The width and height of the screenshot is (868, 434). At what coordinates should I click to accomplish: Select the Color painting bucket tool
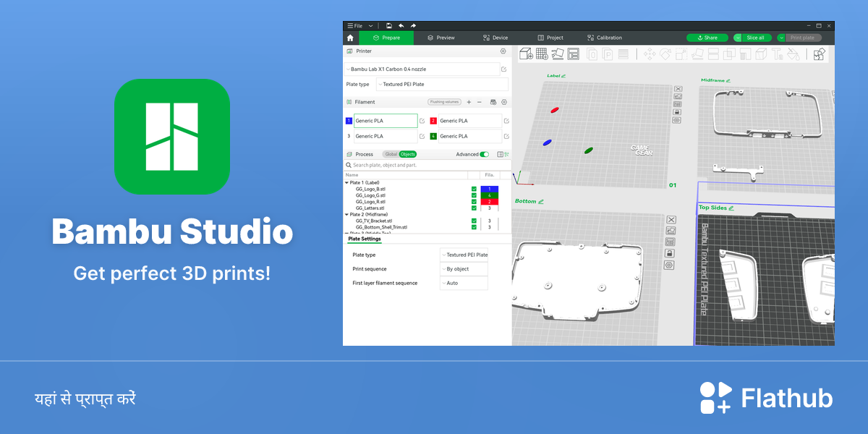pos(793,54)
